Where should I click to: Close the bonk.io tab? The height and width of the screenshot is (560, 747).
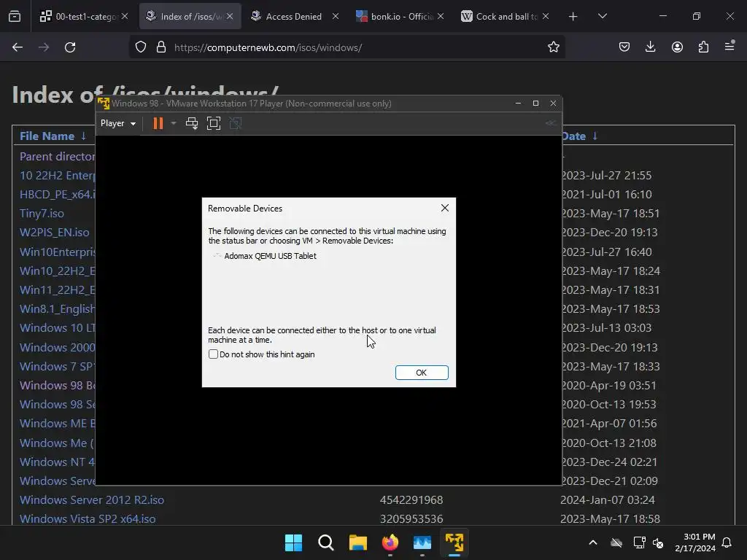click(x=441, y=16)
